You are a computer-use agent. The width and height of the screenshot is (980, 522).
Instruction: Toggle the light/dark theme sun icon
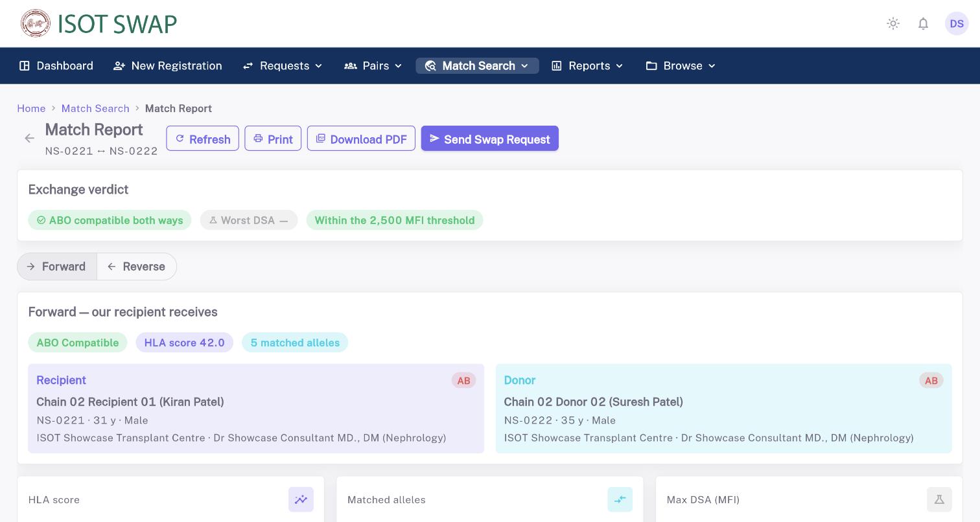[893, 23]
